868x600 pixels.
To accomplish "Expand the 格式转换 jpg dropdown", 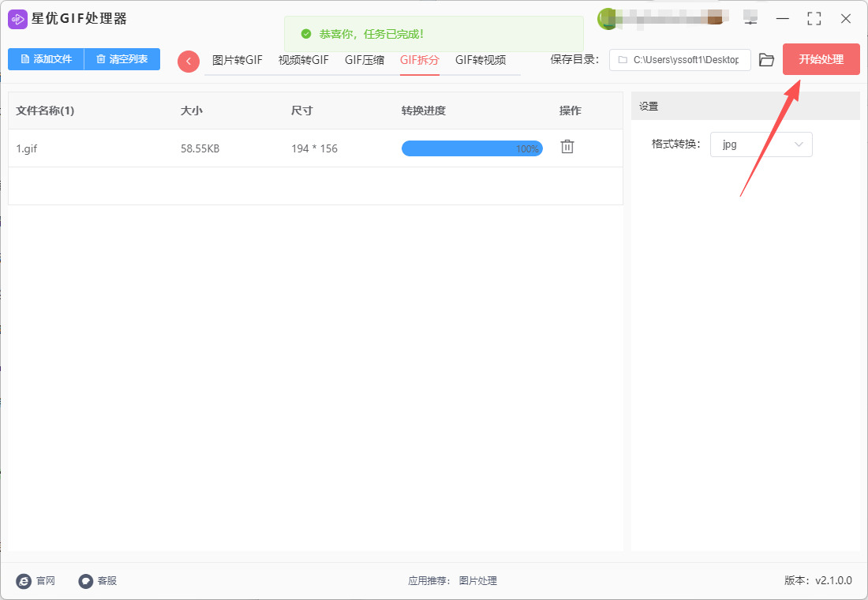I will point(761,144).
